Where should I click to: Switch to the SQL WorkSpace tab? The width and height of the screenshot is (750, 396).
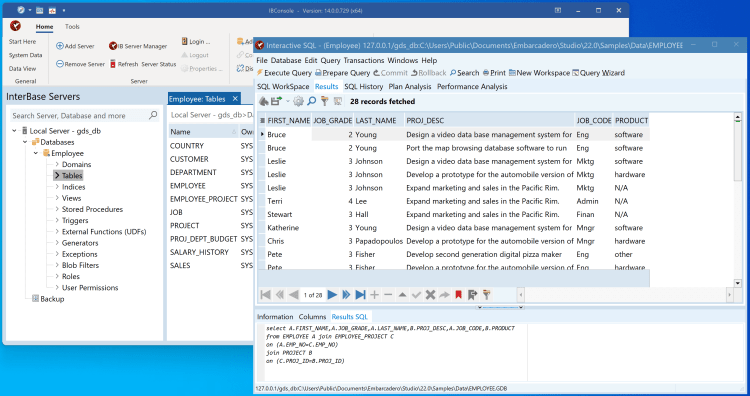(x=283, y=87)
